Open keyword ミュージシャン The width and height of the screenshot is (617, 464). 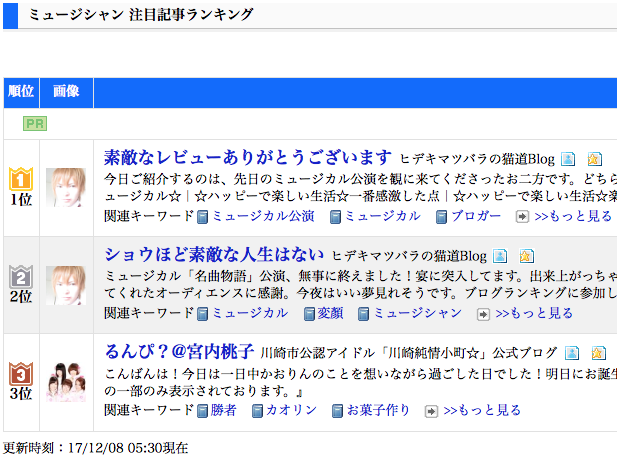pos(417,313)
